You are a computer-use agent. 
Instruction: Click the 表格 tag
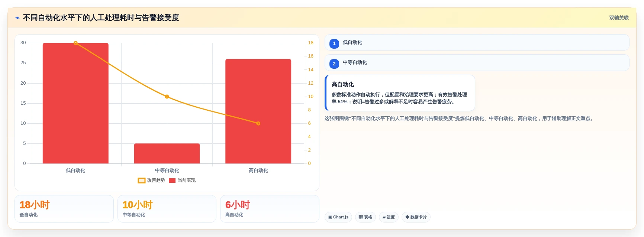(x=366, y=217)
